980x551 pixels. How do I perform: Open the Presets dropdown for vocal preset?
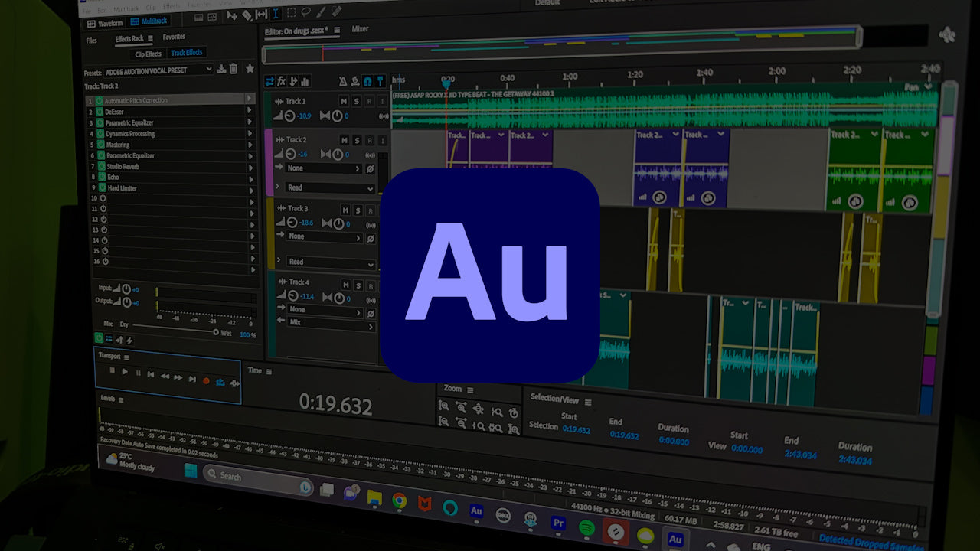158,70
